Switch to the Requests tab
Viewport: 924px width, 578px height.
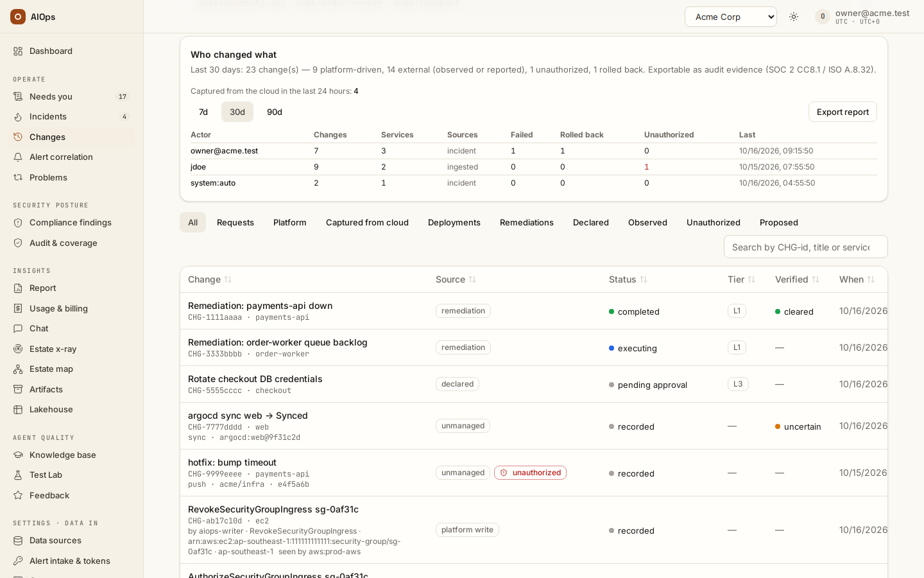(x=235, y=222)
